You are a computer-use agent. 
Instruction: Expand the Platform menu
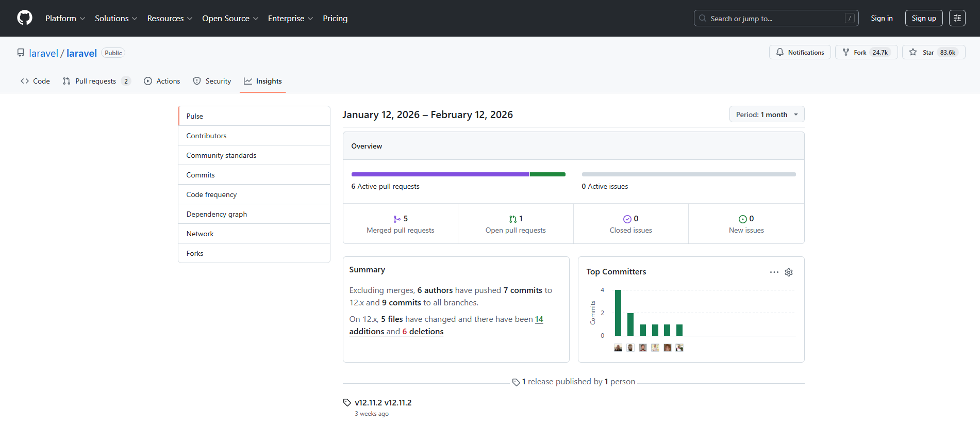coord(65,18)
